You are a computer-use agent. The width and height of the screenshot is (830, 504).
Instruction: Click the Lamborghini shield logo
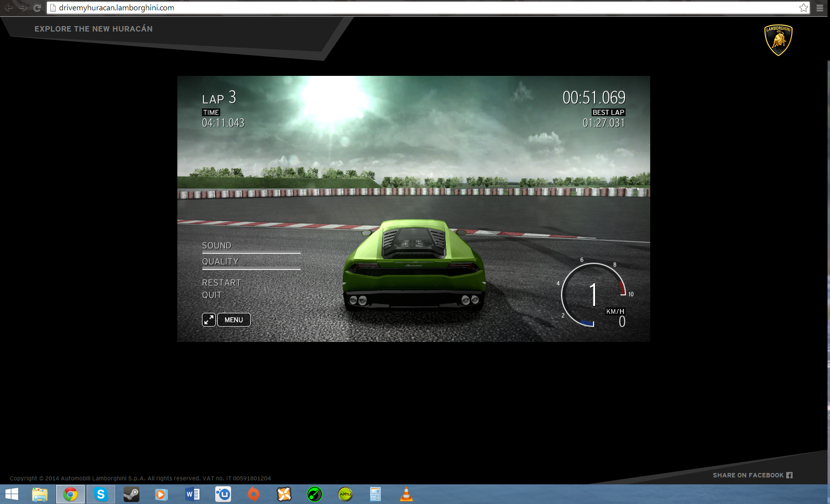(x=778, y=40)
